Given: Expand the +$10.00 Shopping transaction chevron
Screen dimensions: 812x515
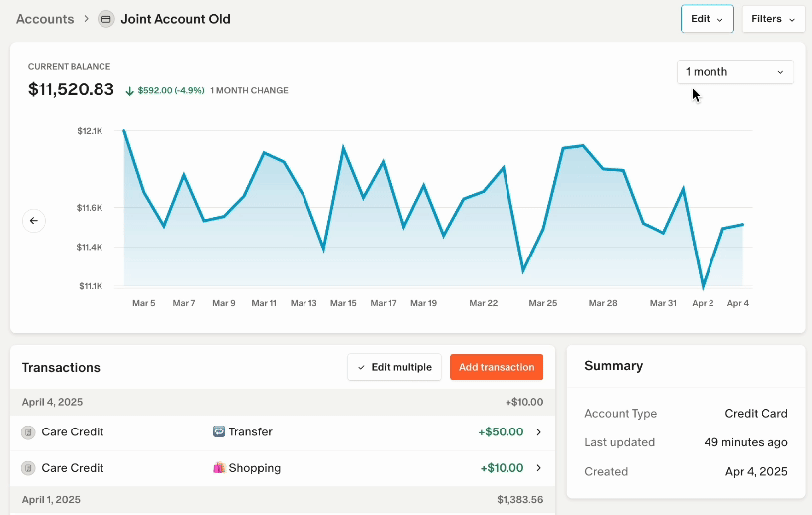Looking at the screenshot, I should (538, 468).
